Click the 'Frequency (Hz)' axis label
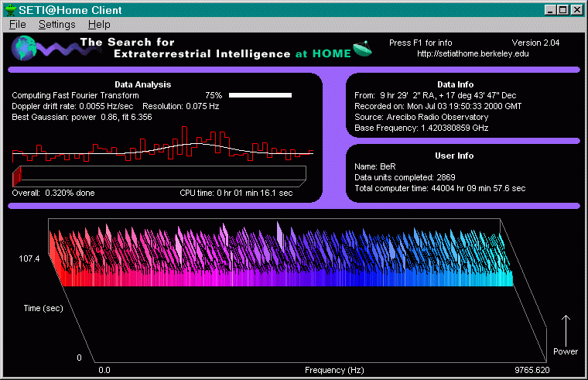 (x=334, y=370)
